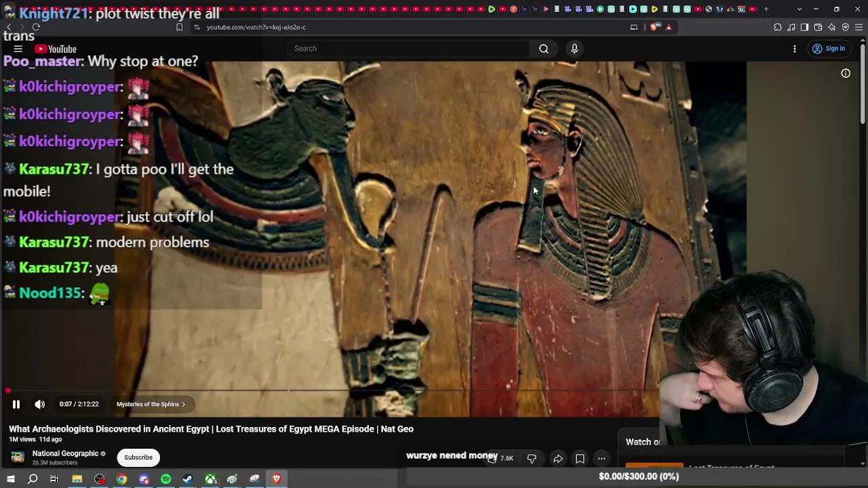Start voice search with microphone icon

pyautogui.click(x=574, y=49)
